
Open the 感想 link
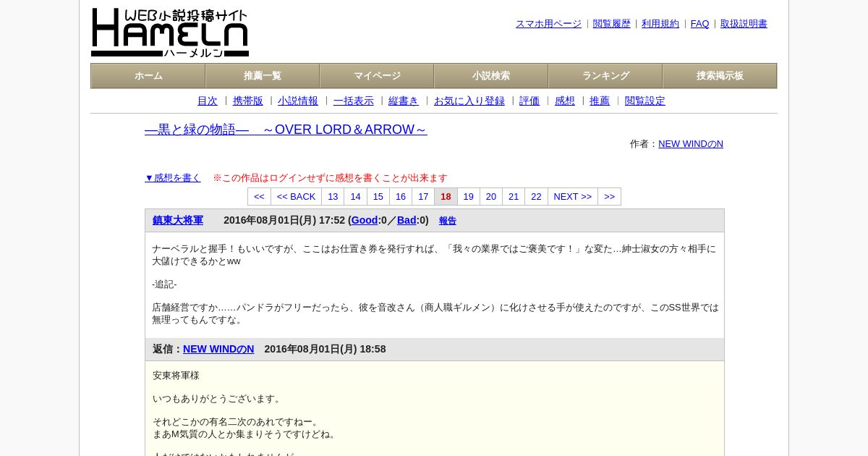coord(565,101)
